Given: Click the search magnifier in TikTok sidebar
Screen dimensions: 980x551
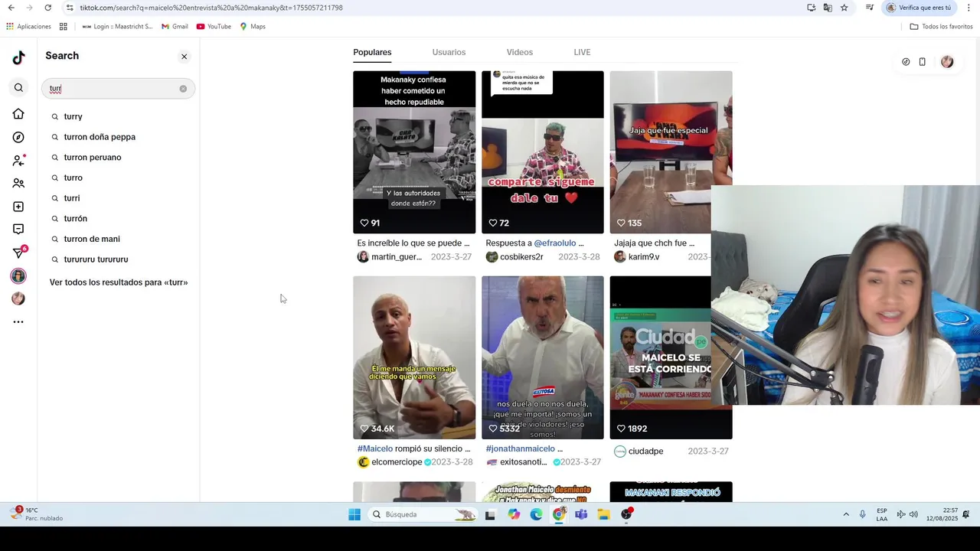Looking at the screenshot, I should [x=18, y=88].
